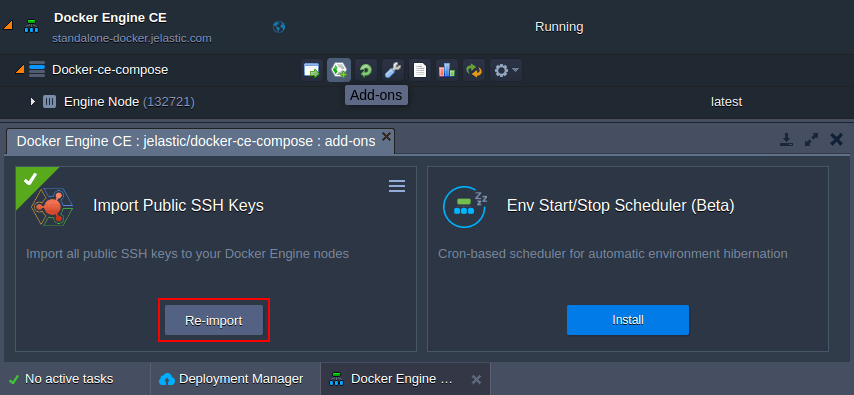Close the add-ons panel with X icon
Screen dimensions: 854x395
tap(837, 139)
